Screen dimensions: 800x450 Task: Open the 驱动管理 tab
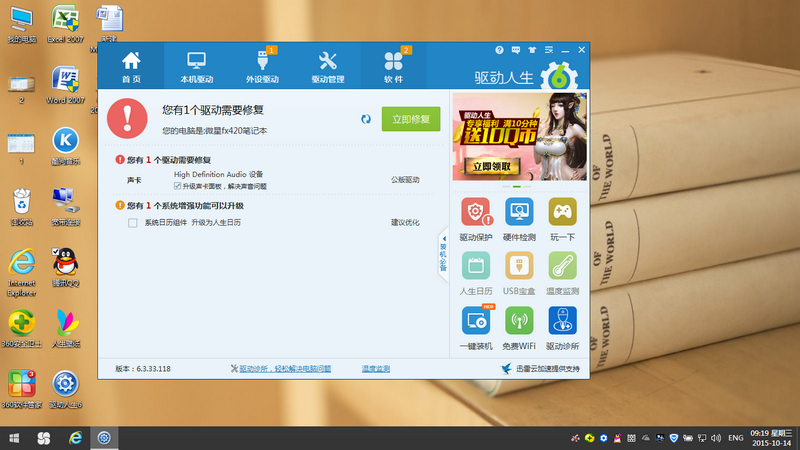[327, 66]
